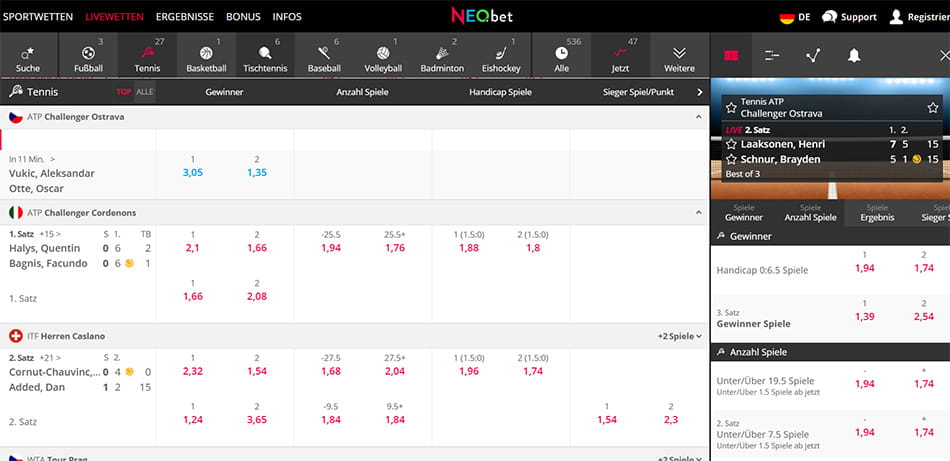
Task: Open SPORTWETTEN menu
Action: click(38, 17)
